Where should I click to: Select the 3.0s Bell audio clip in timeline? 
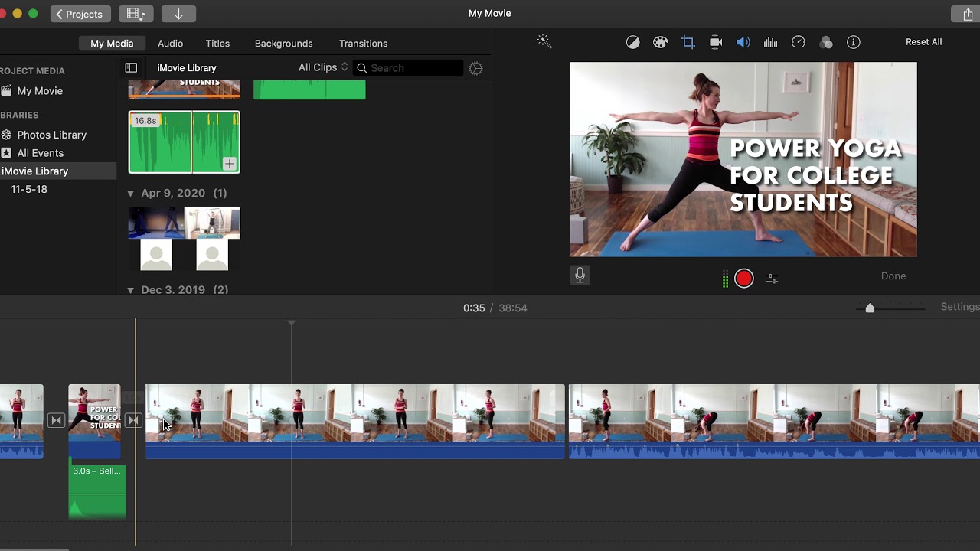(97, 491)
